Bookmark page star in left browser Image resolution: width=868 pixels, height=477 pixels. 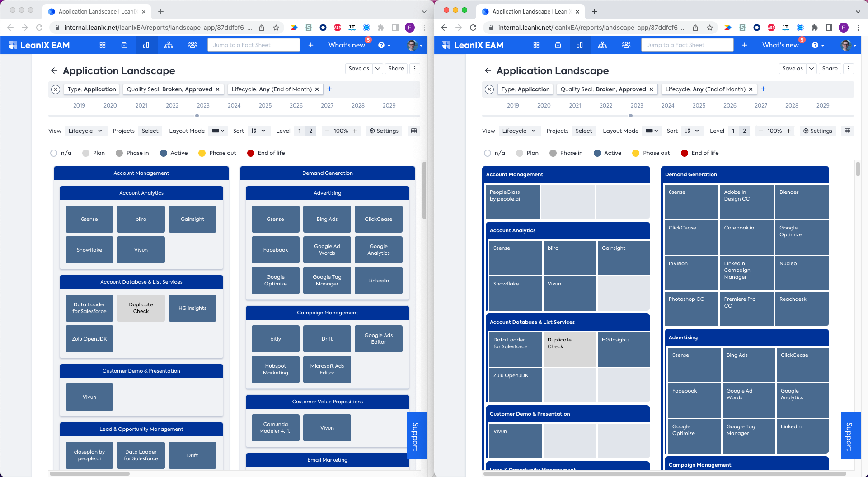(x=276, y=28)
